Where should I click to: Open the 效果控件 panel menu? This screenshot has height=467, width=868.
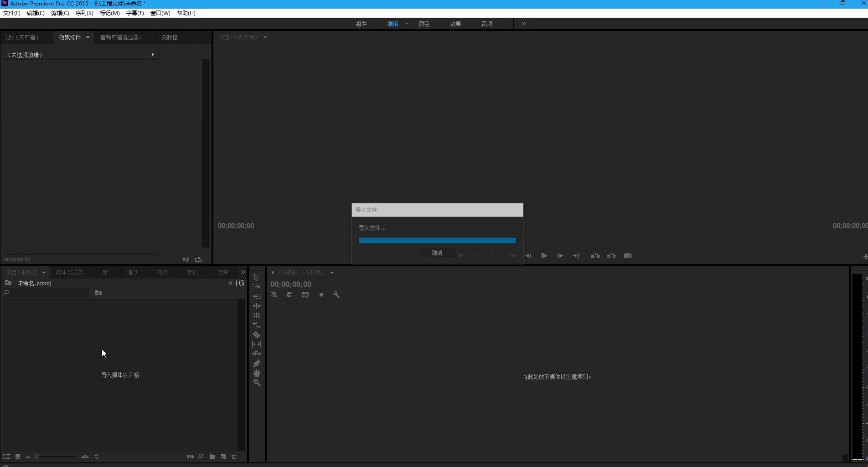(88, 37)
